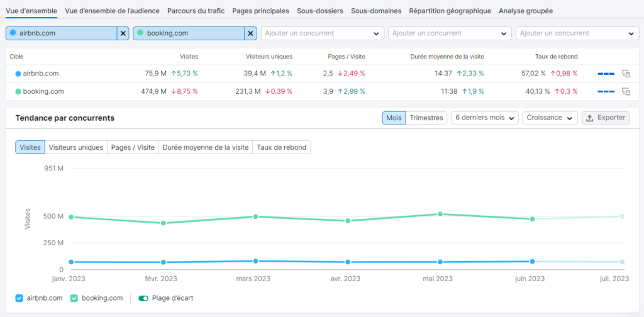Click May 2023 data point on booking.com line
This screenshot has height=317, width=644.
pos(440,214)
